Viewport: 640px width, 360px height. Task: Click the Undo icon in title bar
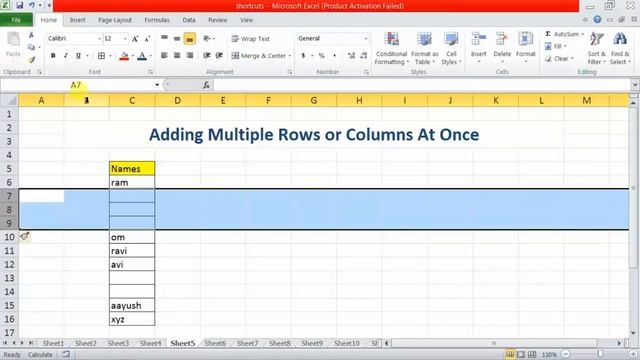[x=31, y=5]
